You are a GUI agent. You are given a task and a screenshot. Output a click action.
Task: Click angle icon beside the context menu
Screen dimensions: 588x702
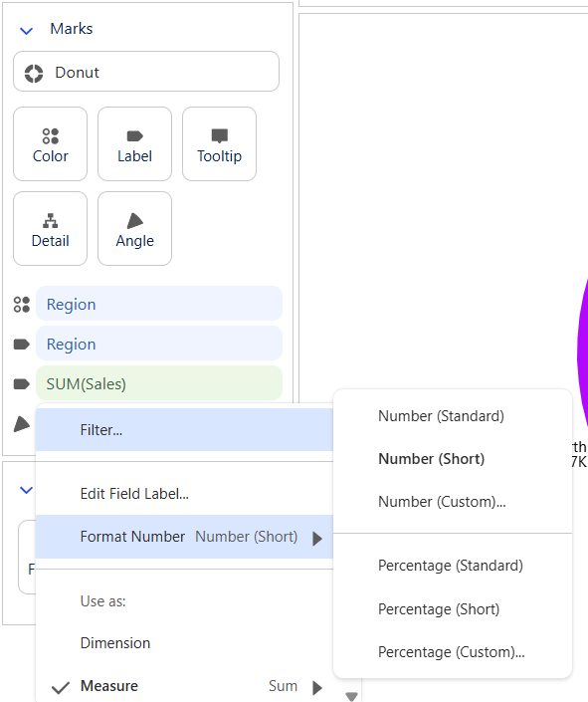pyautogui.click(x=22, y=424)
